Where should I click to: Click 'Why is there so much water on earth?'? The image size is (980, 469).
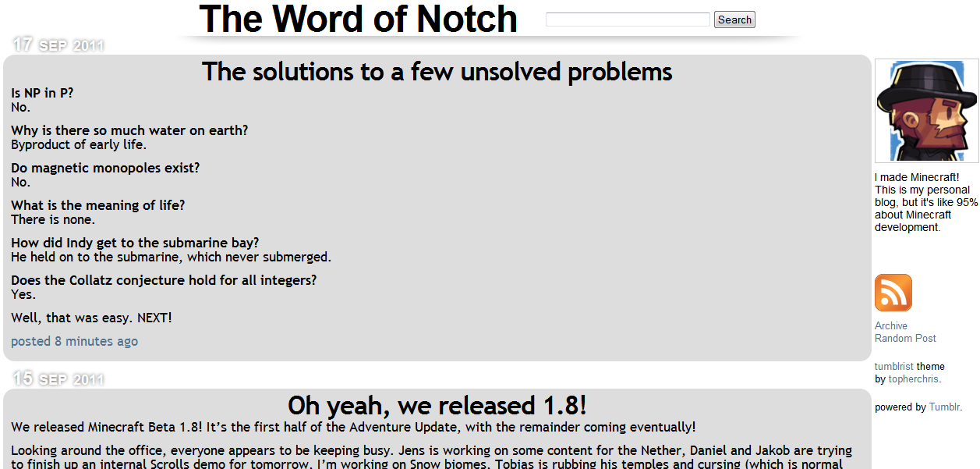(129, 130)
